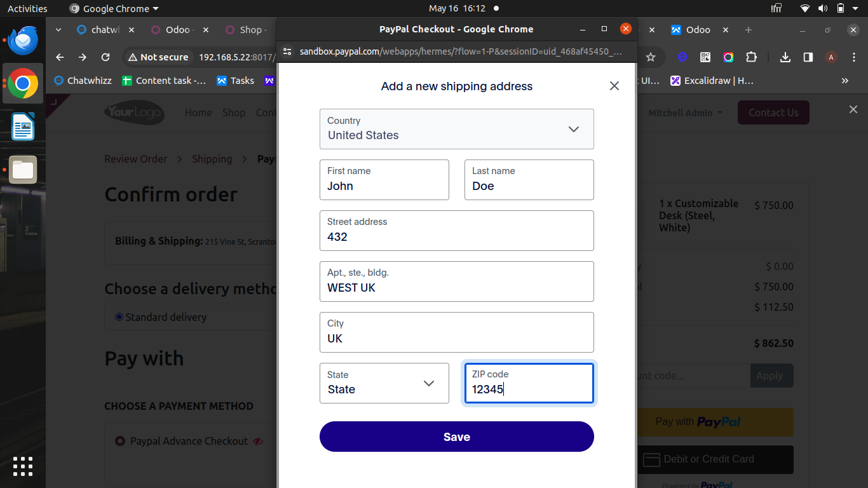Expand the Chrome tab search chevron
Image resolution: width=868 pixels, height=488 pixels.
click(x=58, y=29)
